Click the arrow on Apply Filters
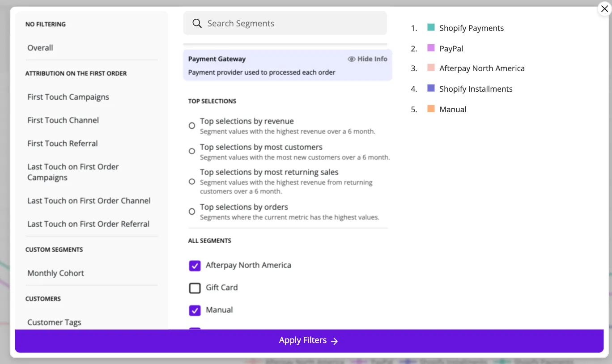612x364 pixels. (334, 341)
